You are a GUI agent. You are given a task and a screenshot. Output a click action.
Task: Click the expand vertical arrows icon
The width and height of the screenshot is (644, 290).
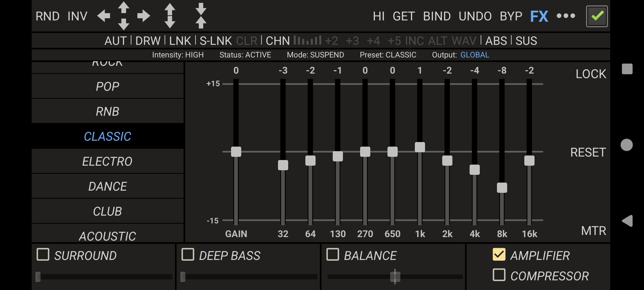(x=170, y=16)
